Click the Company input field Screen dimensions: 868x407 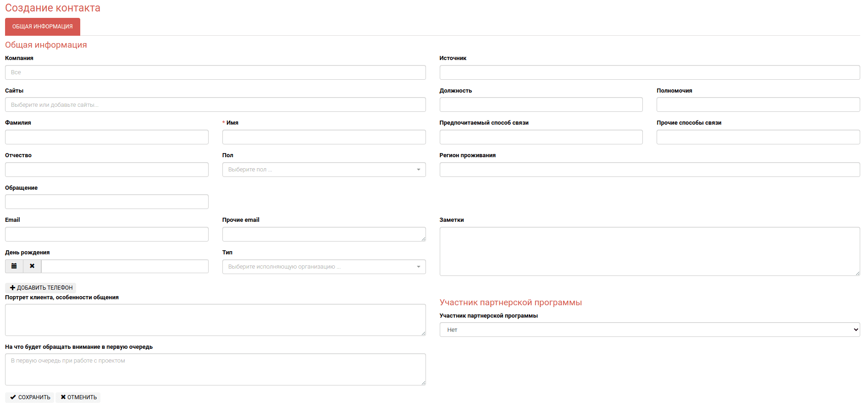(215, 72)
